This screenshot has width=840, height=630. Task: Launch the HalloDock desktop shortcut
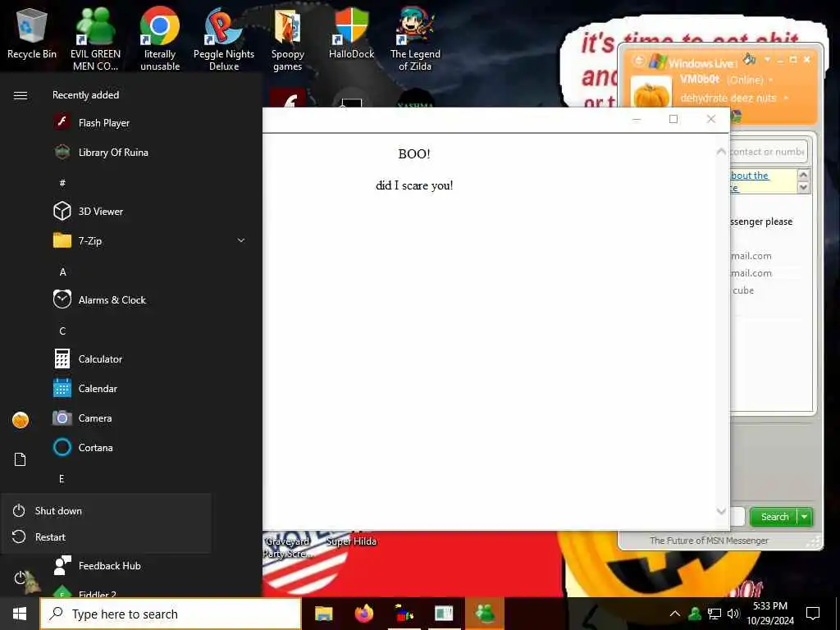pos(351,33)
